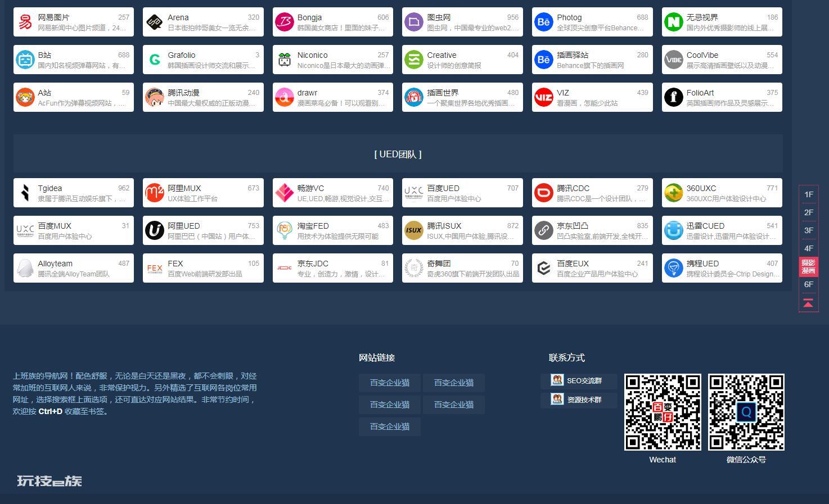
Task: Select the highlighted 摄影漫画 floor tab
Action: (x=808, y=266)
